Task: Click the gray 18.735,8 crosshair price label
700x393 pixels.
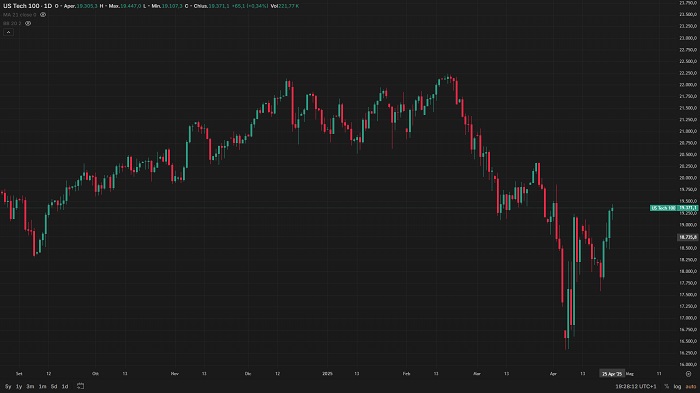Action: [x=688, y=237]
